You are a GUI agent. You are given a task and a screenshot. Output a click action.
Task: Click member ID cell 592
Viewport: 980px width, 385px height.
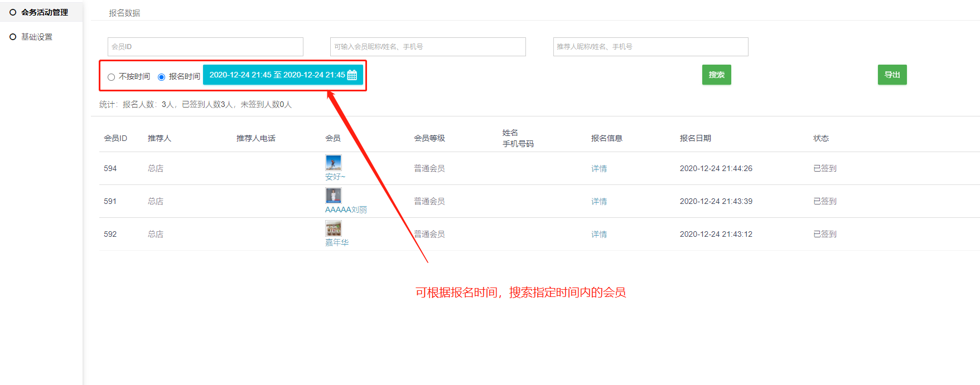(x=110, y=234)
